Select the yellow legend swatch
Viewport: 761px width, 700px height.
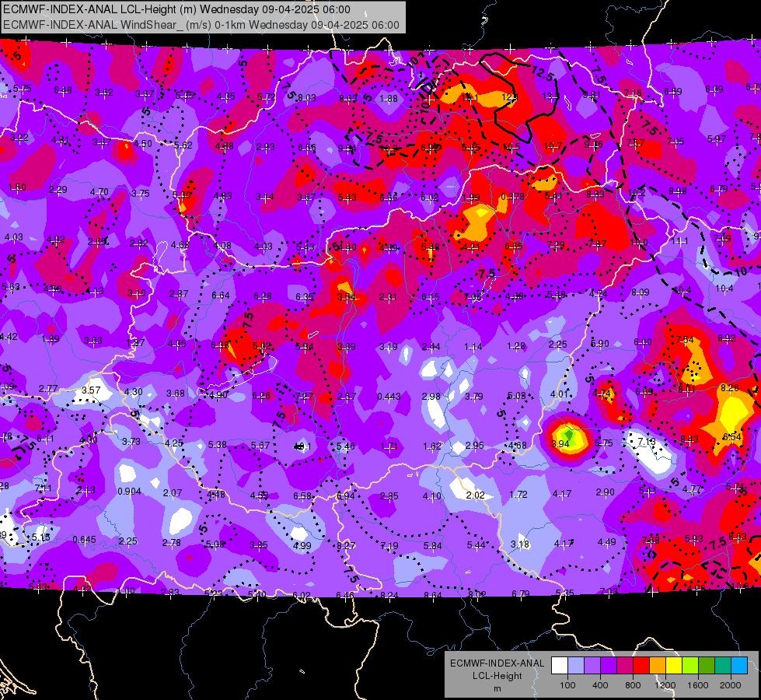tap(674, 666)
